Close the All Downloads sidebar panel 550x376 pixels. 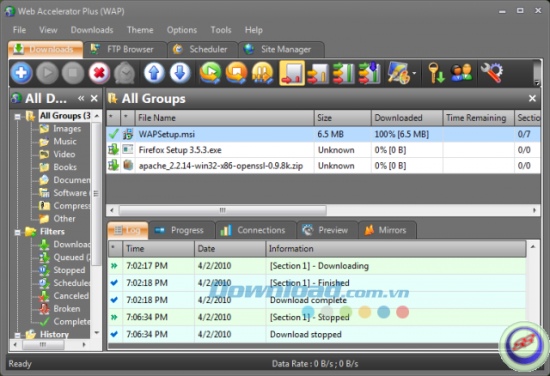tap(94, 98)
